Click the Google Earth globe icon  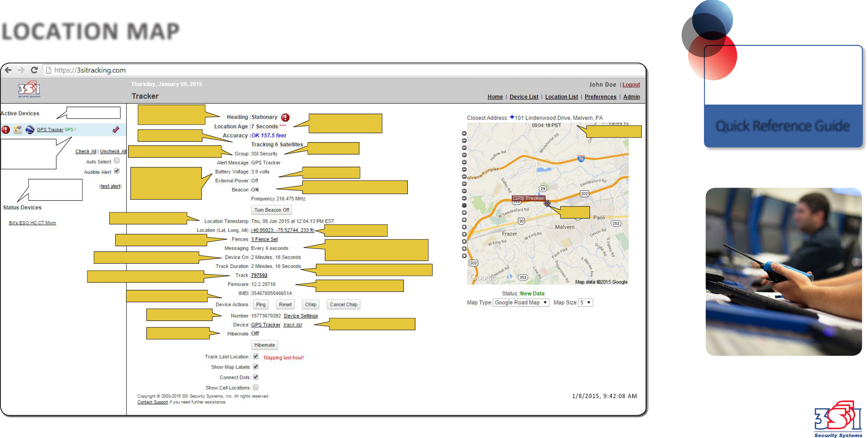30,130
